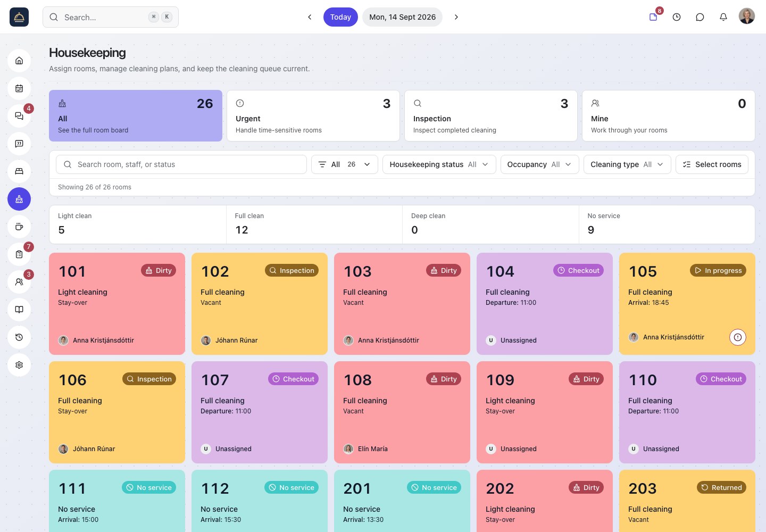Image resolution: width=766 pixels, height=532 pixels.
Task: Click the Checkout badge on room 104
Action: point(578,270)
